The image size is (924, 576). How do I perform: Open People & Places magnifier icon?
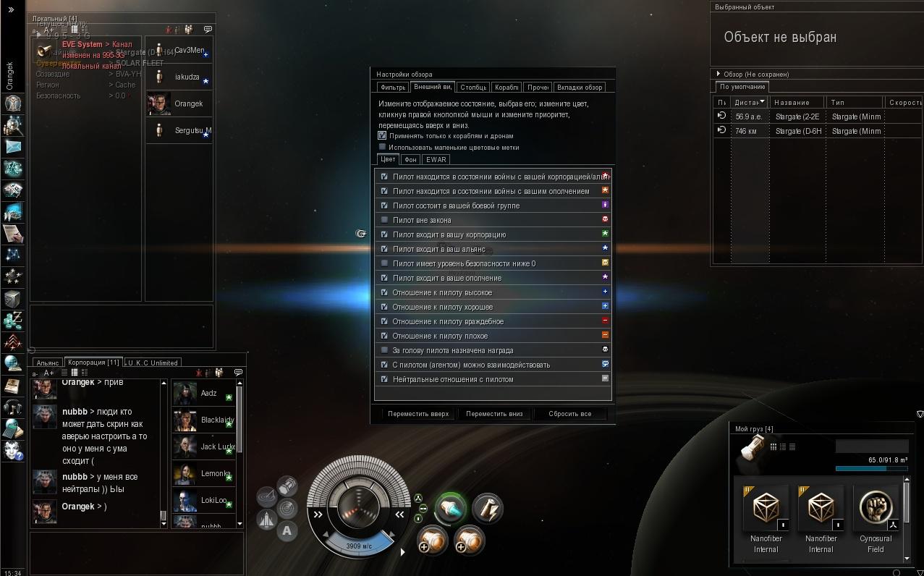pyautogui.click(x=13, y=125)
